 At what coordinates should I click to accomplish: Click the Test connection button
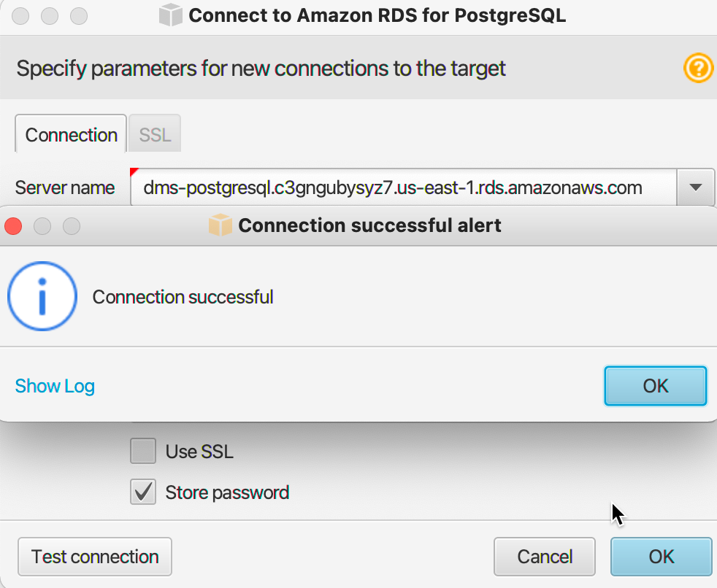(x=95, y=557)
